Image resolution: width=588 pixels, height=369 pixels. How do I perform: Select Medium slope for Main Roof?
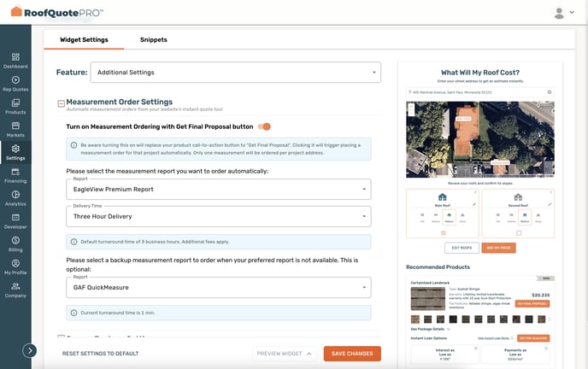(x=450, y=217)
